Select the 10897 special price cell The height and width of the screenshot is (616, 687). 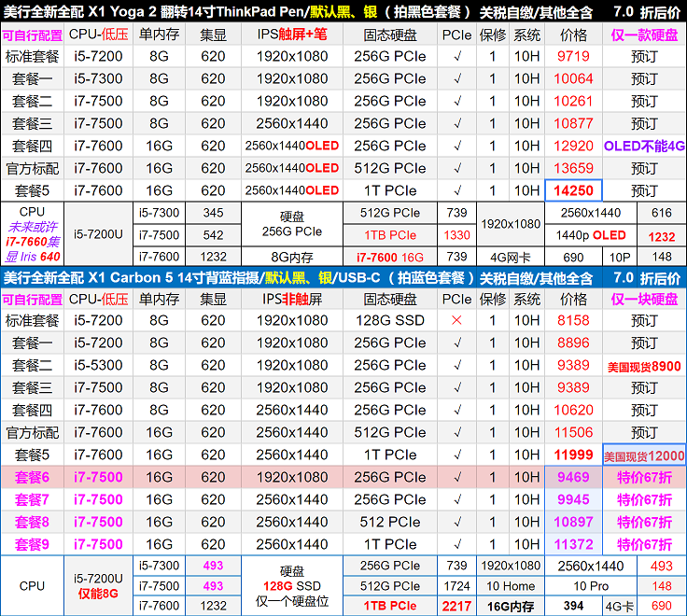573,522
